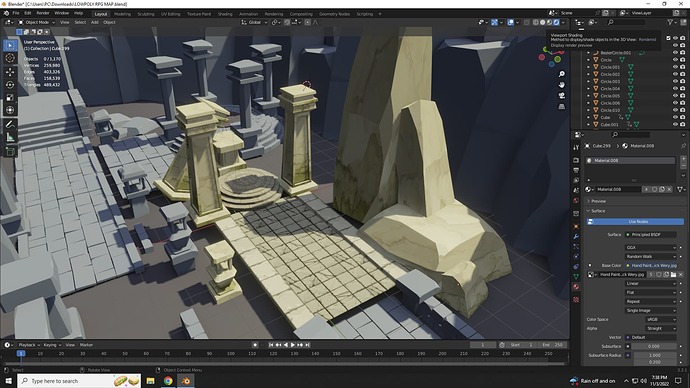Jump to the timeline end frame button
The width and height of the screenshot is (690, 388).
point(308,345)
